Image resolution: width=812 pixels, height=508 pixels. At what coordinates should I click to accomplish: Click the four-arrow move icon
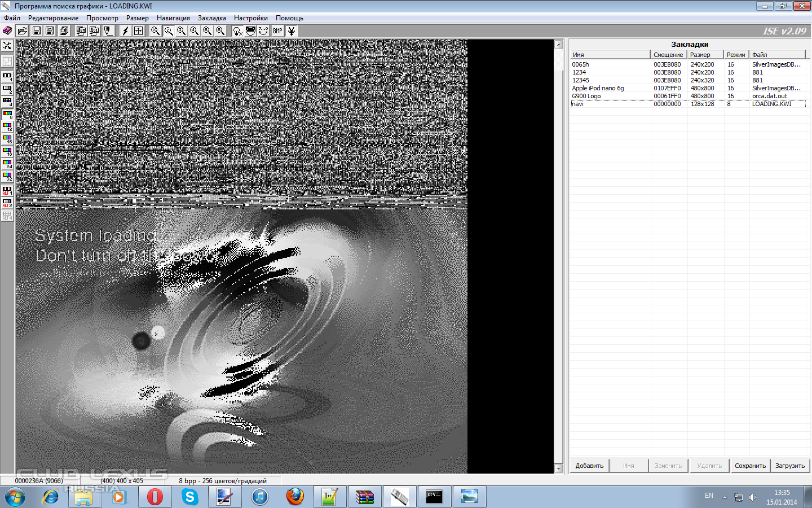[138, 31]
